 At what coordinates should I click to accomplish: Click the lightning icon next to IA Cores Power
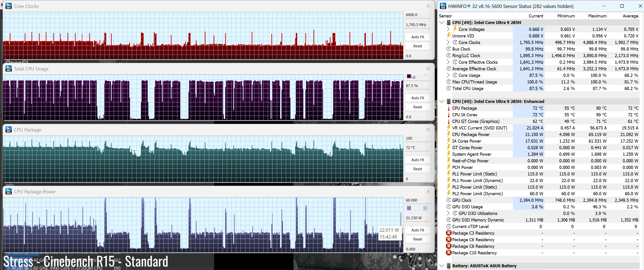(x=449, y=141)
